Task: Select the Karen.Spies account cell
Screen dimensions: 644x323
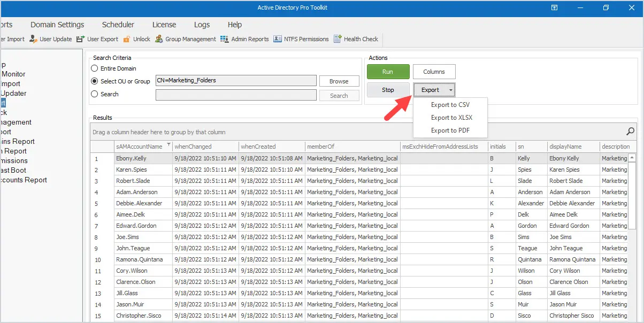Action: (x=143, y=170)
